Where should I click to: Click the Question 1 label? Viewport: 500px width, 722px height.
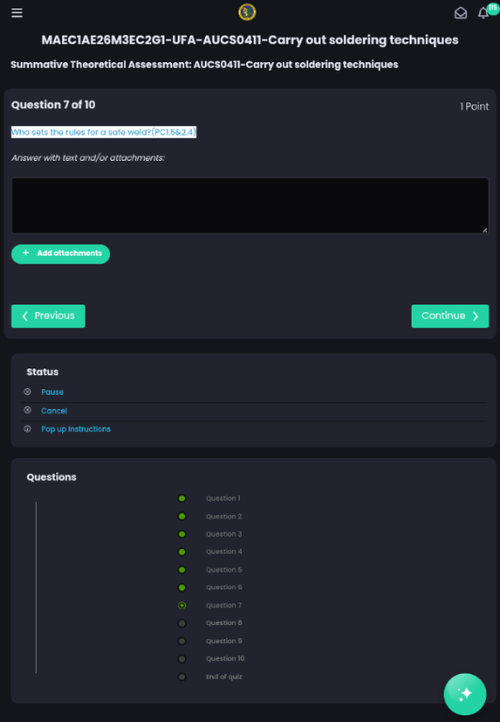(x=223, y=498)
